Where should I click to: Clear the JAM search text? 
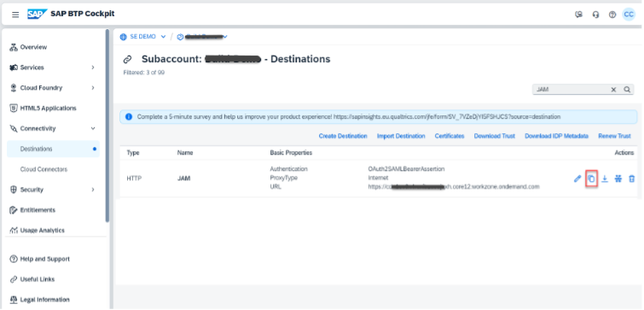coord(613,89)
